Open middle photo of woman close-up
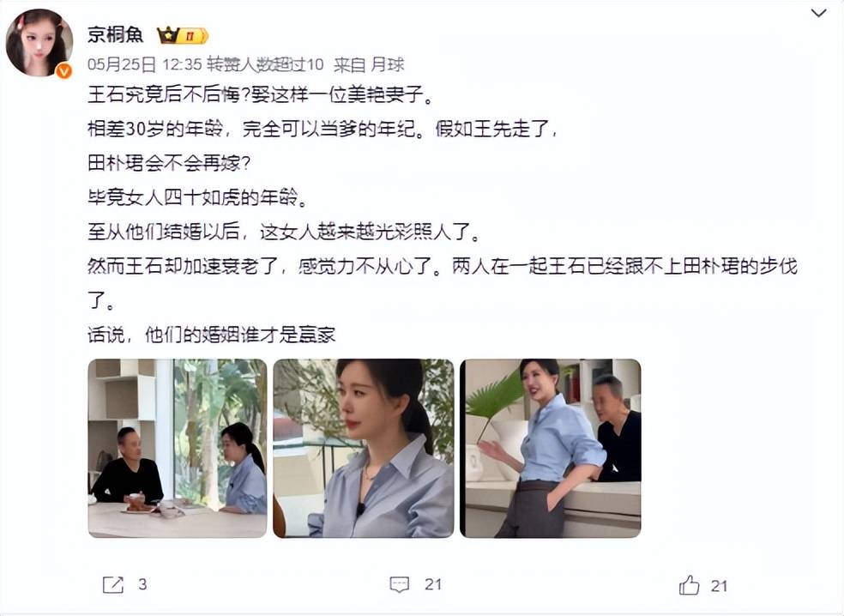The width and height of the screenshot is (844, 616). tap(364, 448)
